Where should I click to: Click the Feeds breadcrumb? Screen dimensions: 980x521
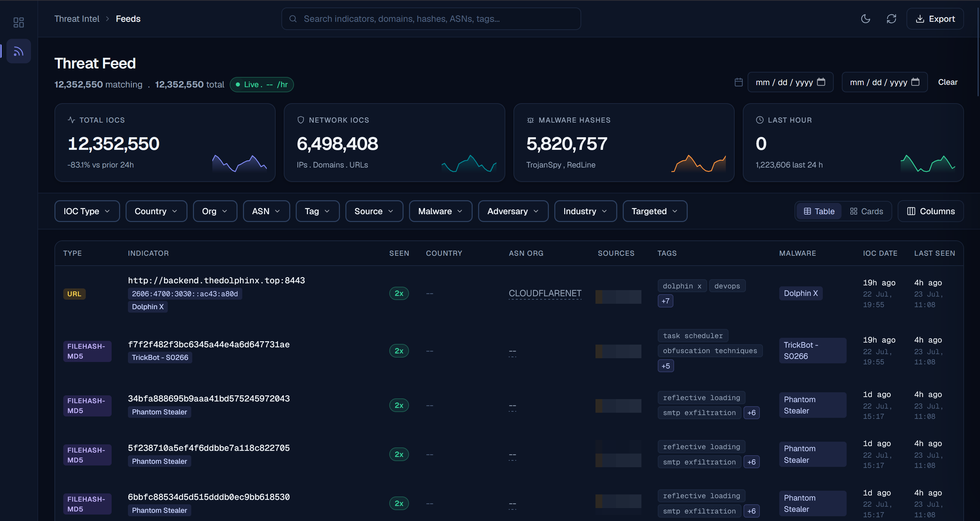pos(128,19)
